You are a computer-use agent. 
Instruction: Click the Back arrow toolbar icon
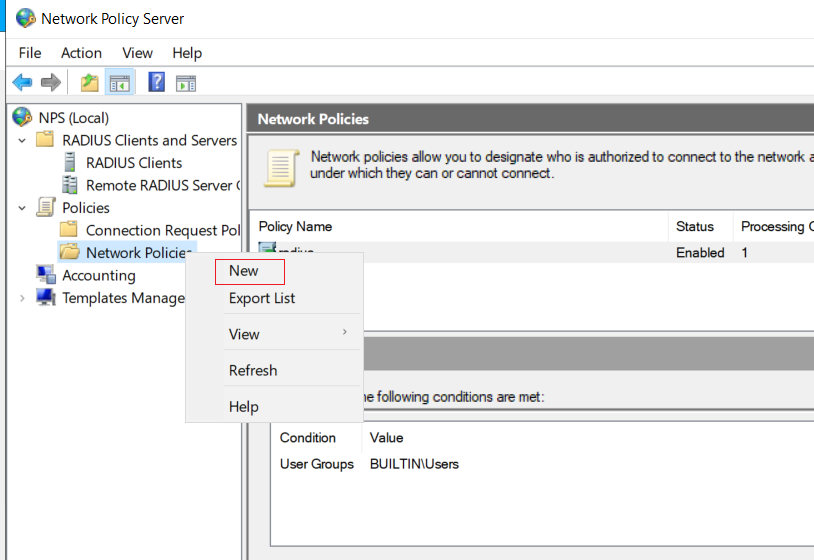[x=22, y=83]
